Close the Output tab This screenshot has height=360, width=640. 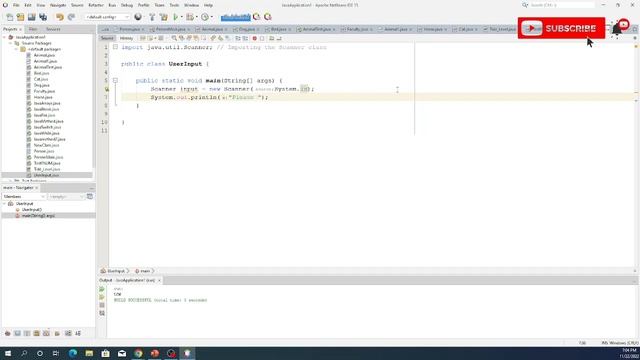click(159, 280)
